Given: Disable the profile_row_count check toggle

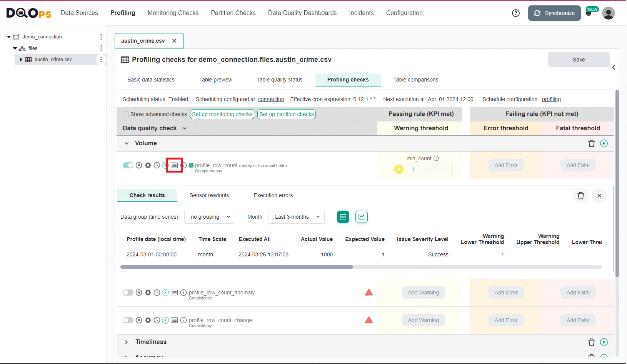Looking at the screenshot, I should 128,165.
